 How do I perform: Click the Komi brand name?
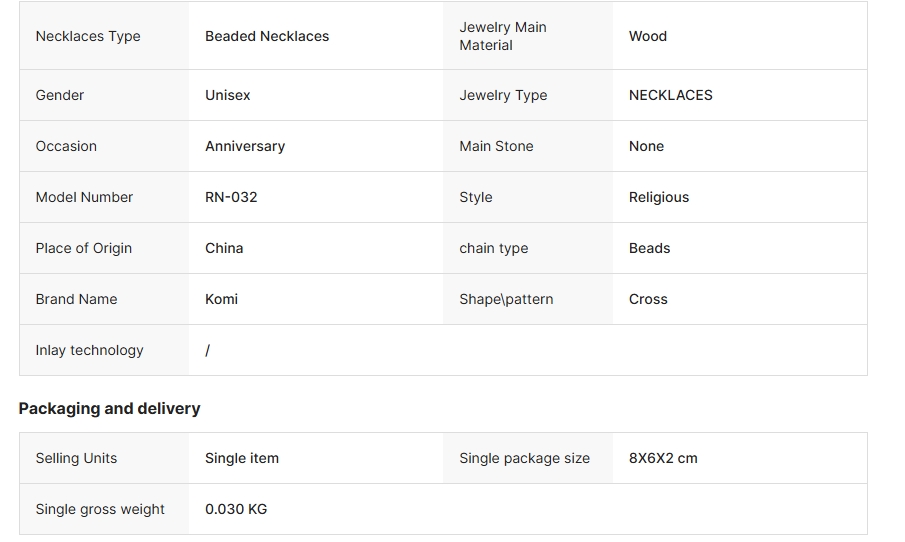(221, 299)
